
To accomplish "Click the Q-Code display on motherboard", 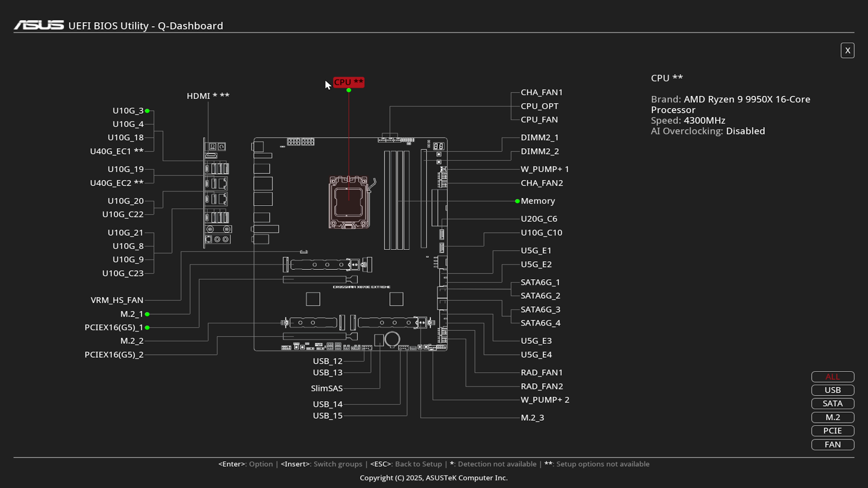I will (439, 146).
